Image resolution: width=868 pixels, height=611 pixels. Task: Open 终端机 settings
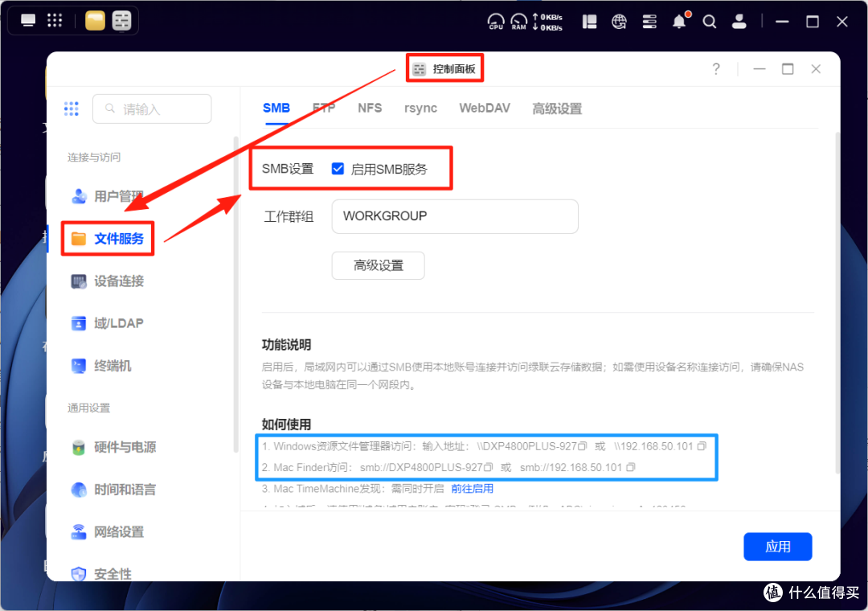coord(102,366)
